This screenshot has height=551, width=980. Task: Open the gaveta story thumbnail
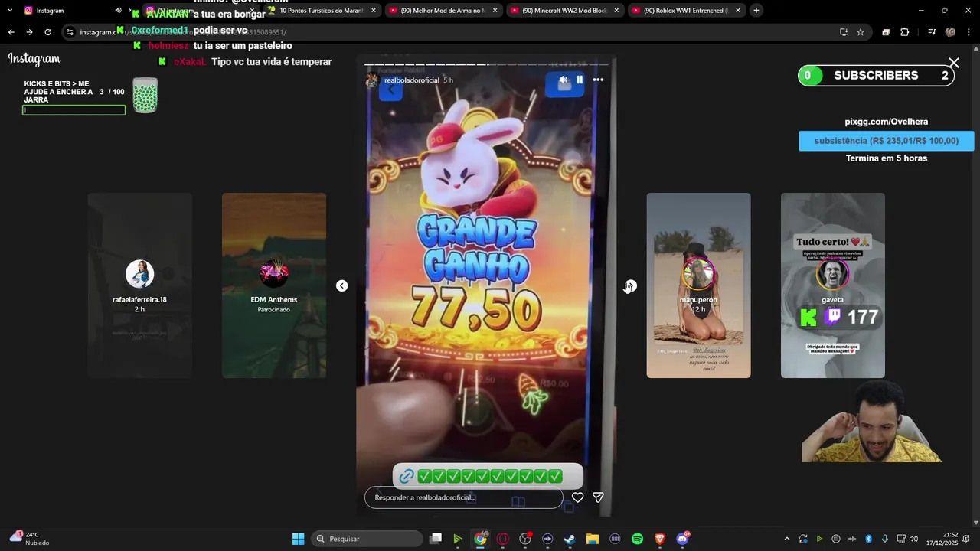[833, 285]
